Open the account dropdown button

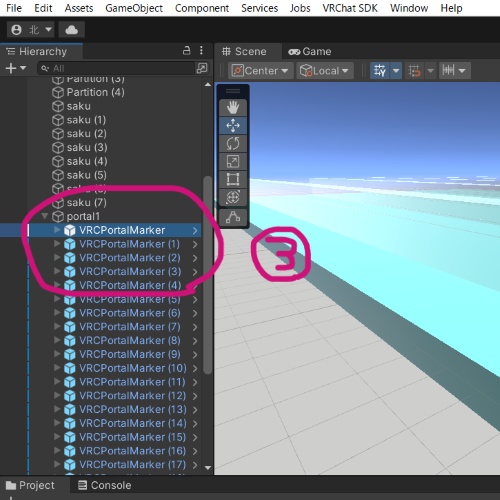(31, 30)
